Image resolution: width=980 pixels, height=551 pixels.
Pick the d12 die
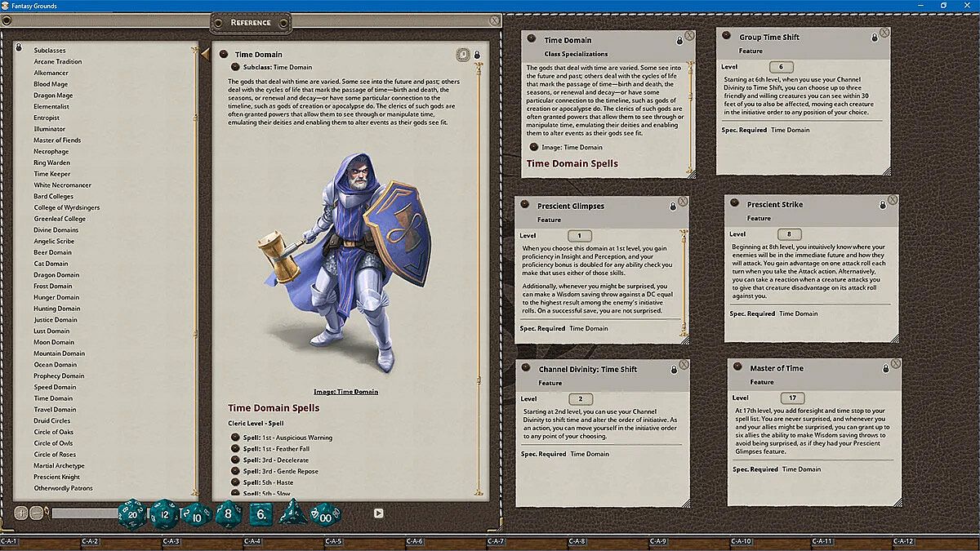[x=164, y=513]
